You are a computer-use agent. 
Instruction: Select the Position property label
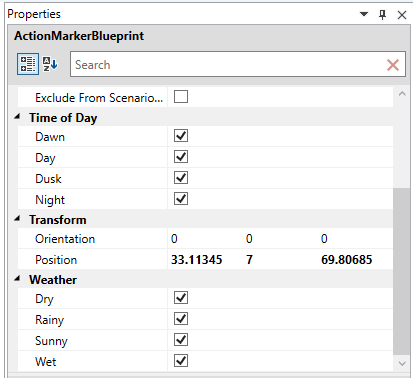coord(56,260)
